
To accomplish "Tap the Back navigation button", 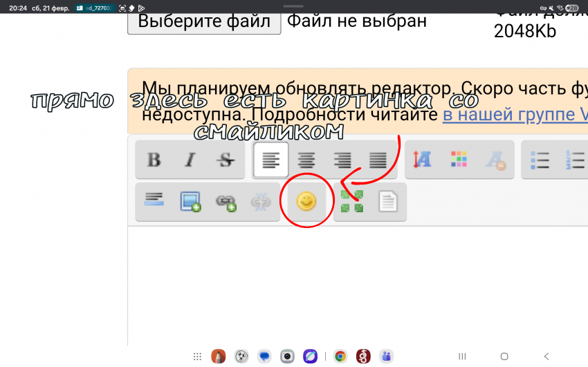I will pos(546,356).
